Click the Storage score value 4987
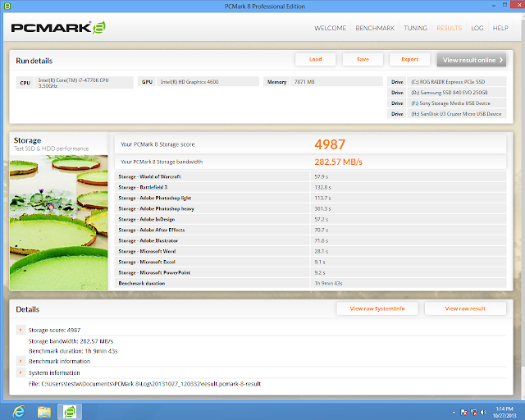This screenshot has height=420, width=525. tap(330, 144)
